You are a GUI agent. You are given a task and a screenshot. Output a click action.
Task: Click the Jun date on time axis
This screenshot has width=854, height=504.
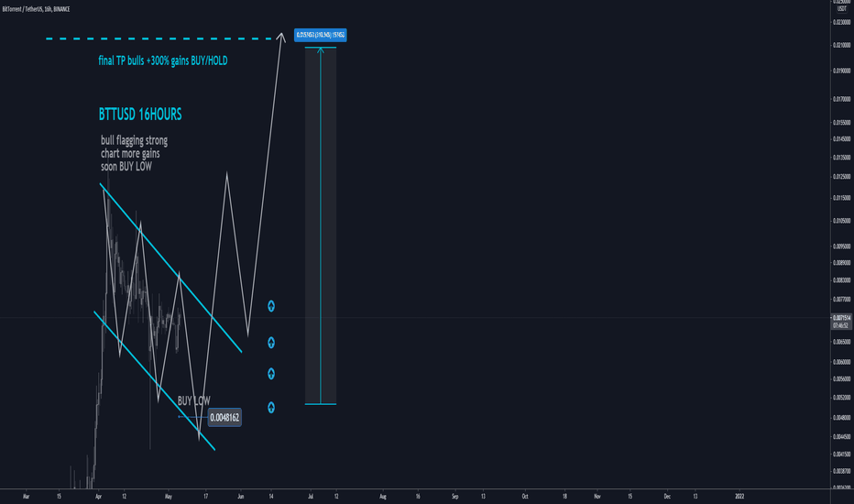[241, 497]
